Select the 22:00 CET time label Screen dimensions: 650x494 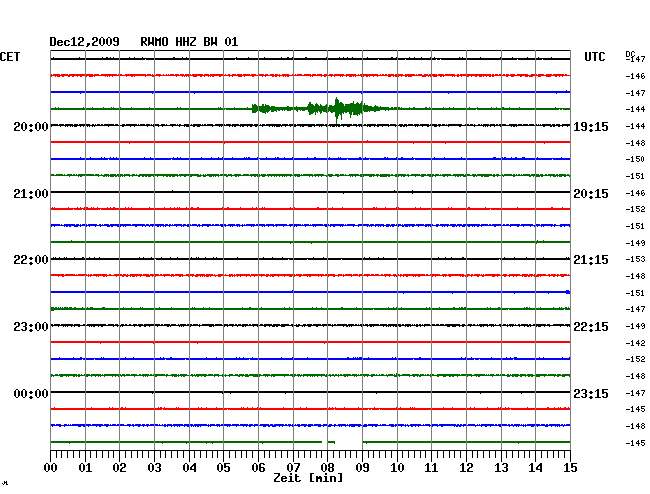[x=31, y=260]
